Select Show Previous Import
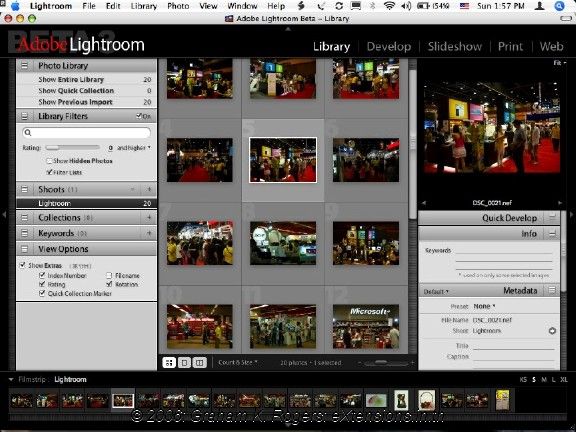The width and height of the screenshot is (576, 432). [87, 102]
